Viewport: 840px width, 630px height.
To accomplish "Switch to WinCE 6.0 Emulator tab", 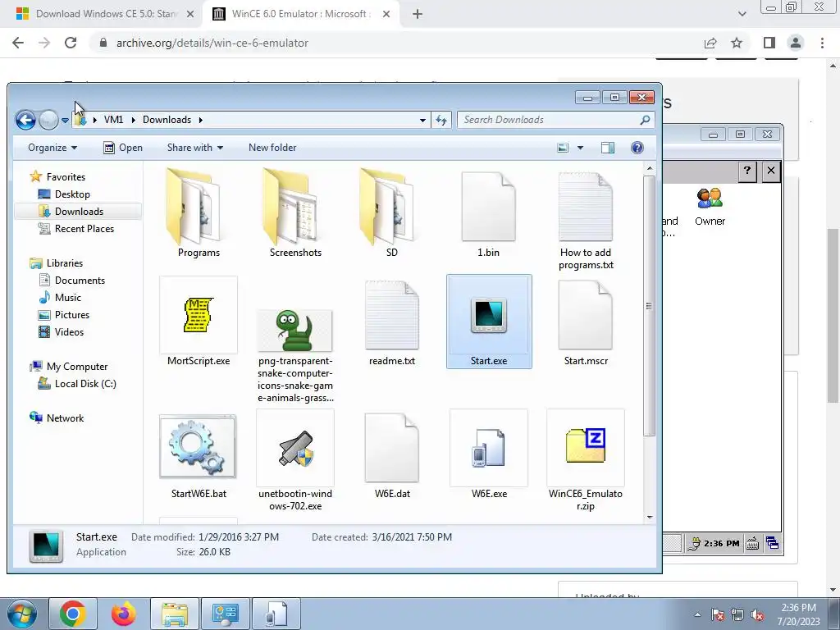I will pos(301,14).
